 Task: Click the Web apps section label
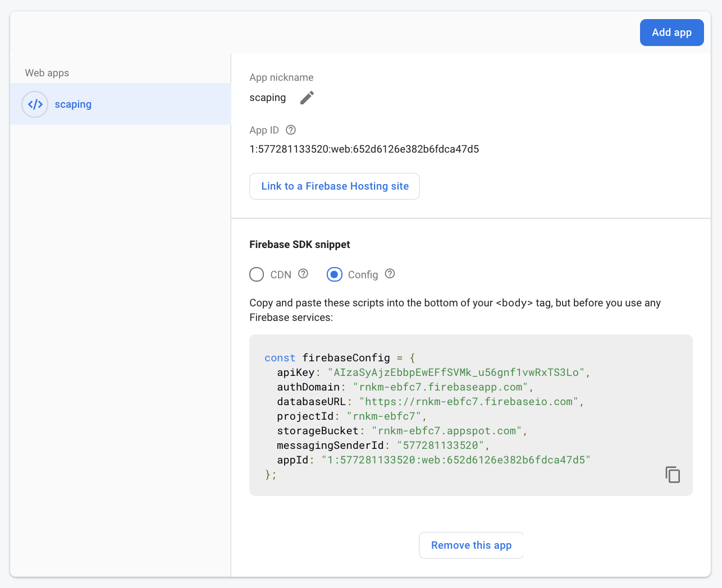(x=47, y=73)
